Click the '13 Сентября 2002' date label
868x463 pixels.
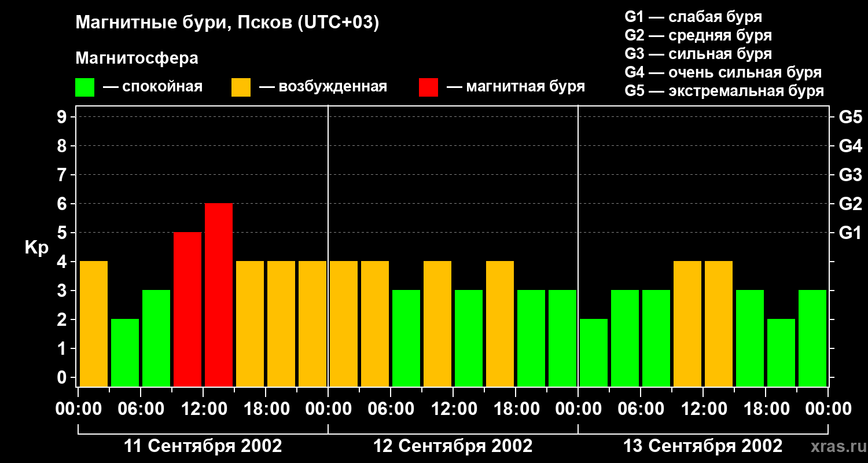pos(703,446)
